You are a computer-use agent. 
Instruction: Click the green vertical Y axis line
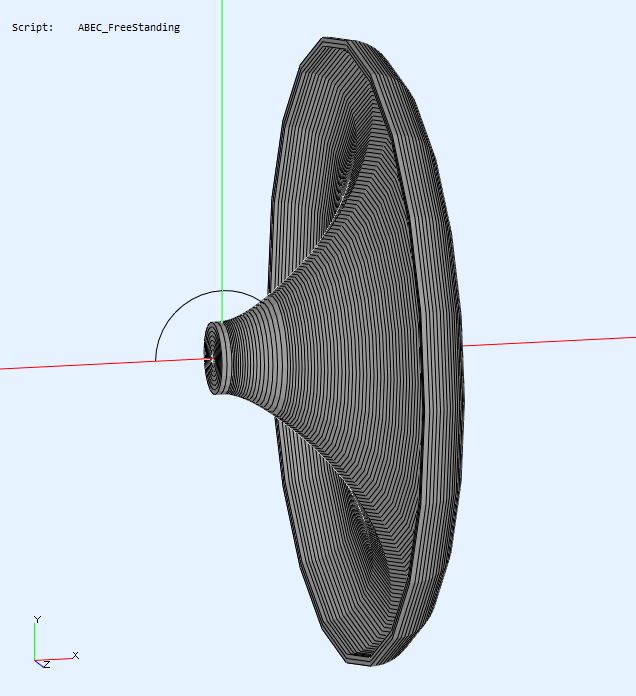click(222, 160)
